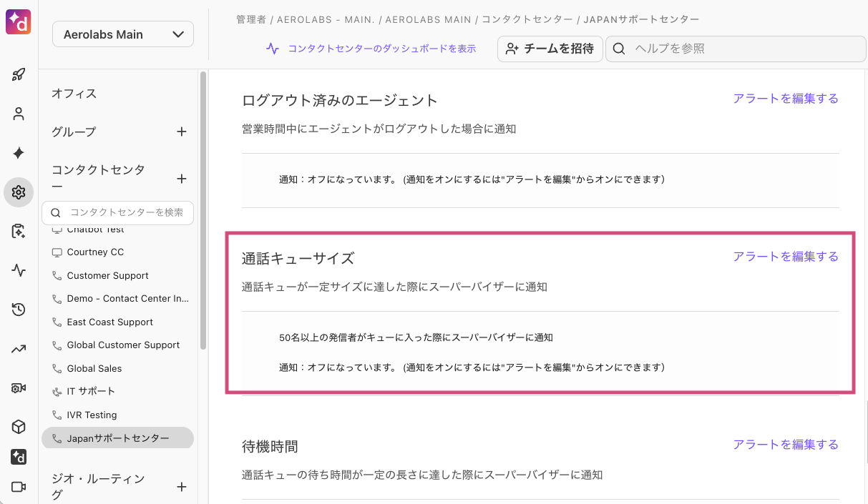Open コンタクトセンターのダッシュボードを表示
Screen dimensions: 868x504
[x=383, y=48]
